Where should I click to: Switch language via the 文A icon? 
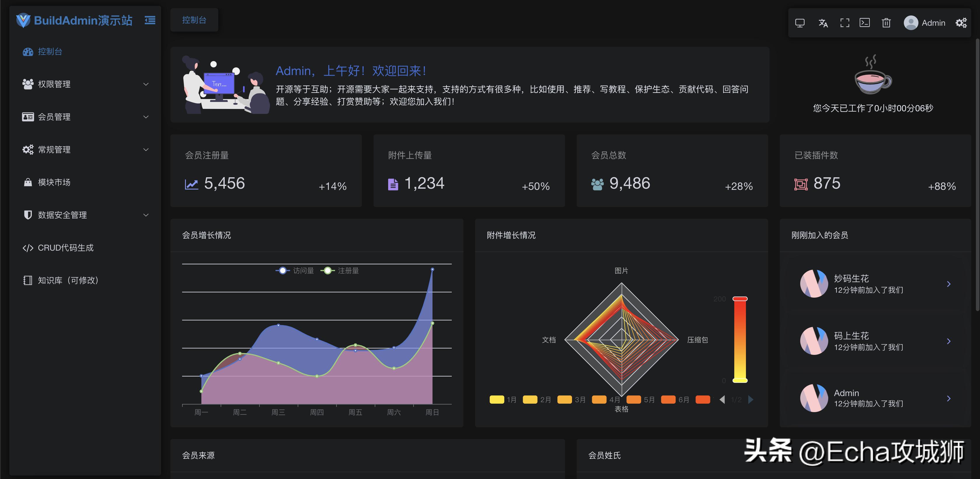(x=824, y=23)
